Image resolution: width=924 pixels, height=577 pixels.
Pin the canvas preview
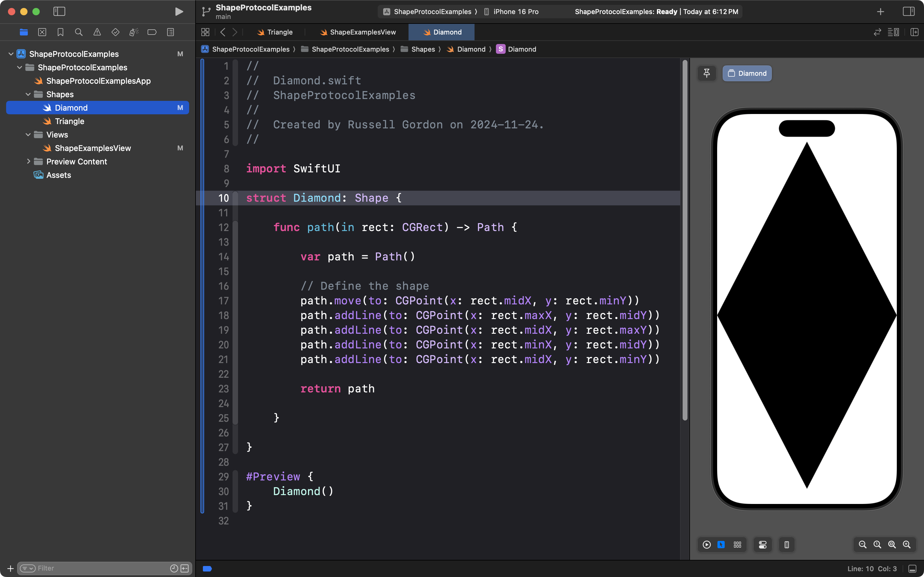tap(706, 73)
